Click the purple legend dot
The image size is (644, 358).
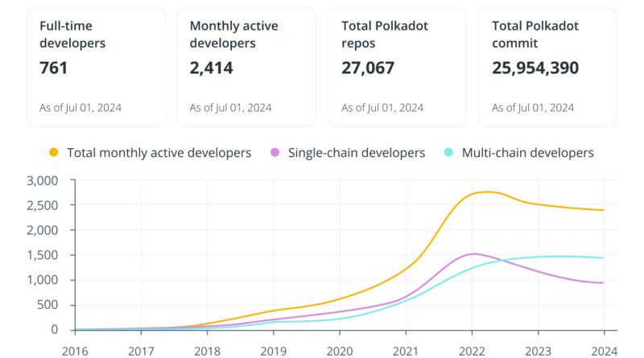(x=275, y=152)
